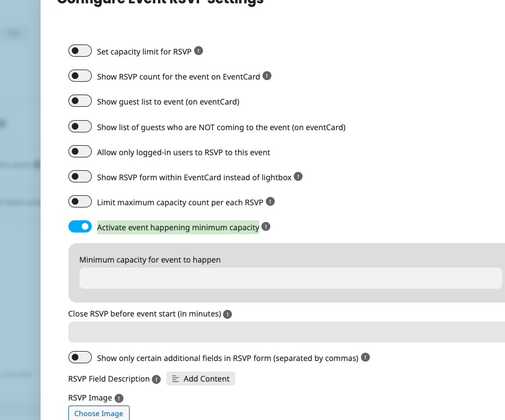Turn on Show RSVP count for the event toggle
505x420 pixels.
point(80,76)
